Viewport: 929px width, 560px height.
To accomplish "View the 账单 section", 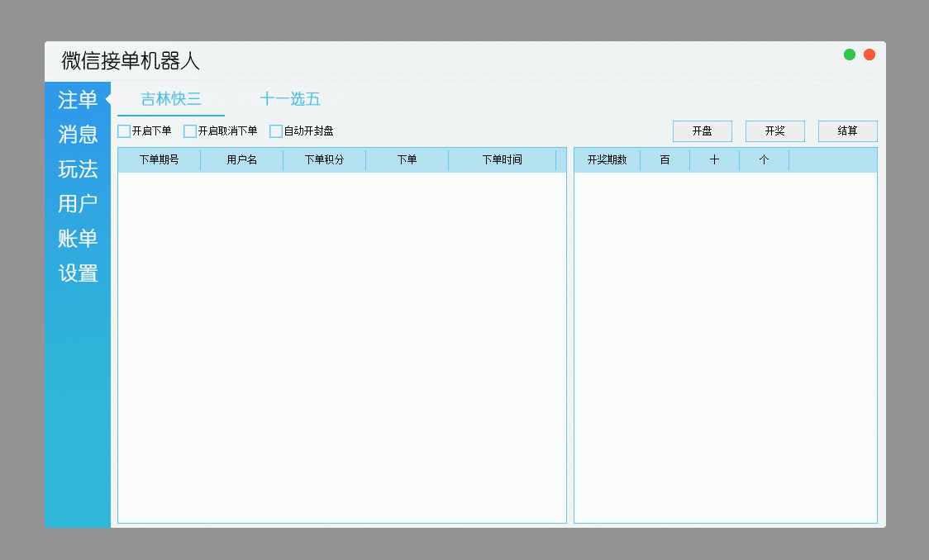I will pos(78,239).
